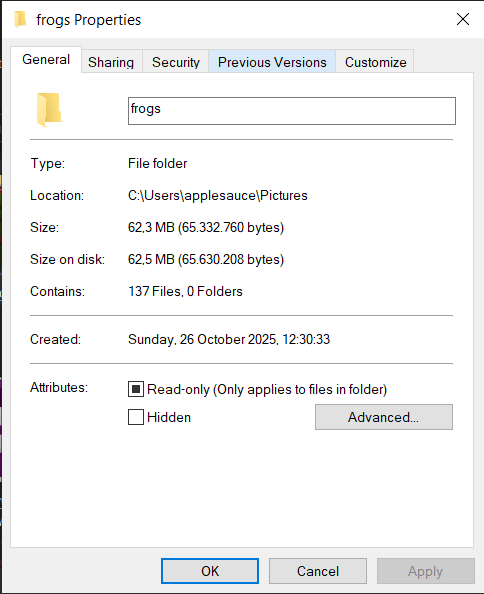Click into the frogs folder name field
The width and height of the screenshot is (484, 594).
[292, 111]
